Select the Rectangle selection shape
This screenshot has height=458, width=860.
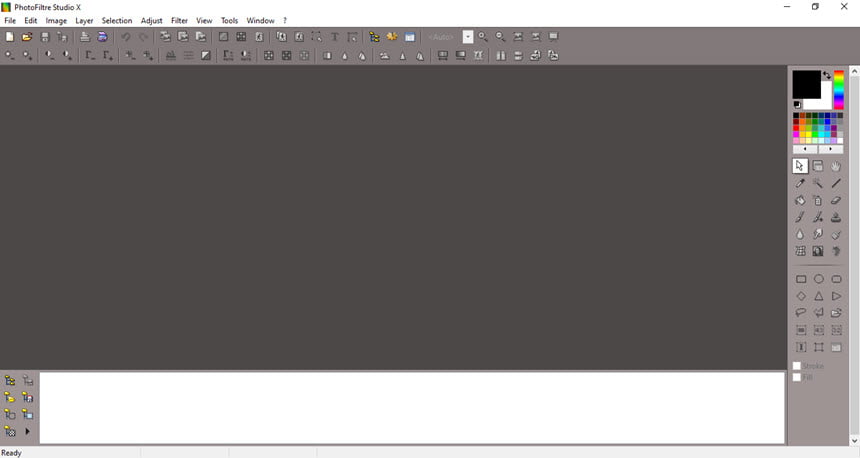click(801, 279)
